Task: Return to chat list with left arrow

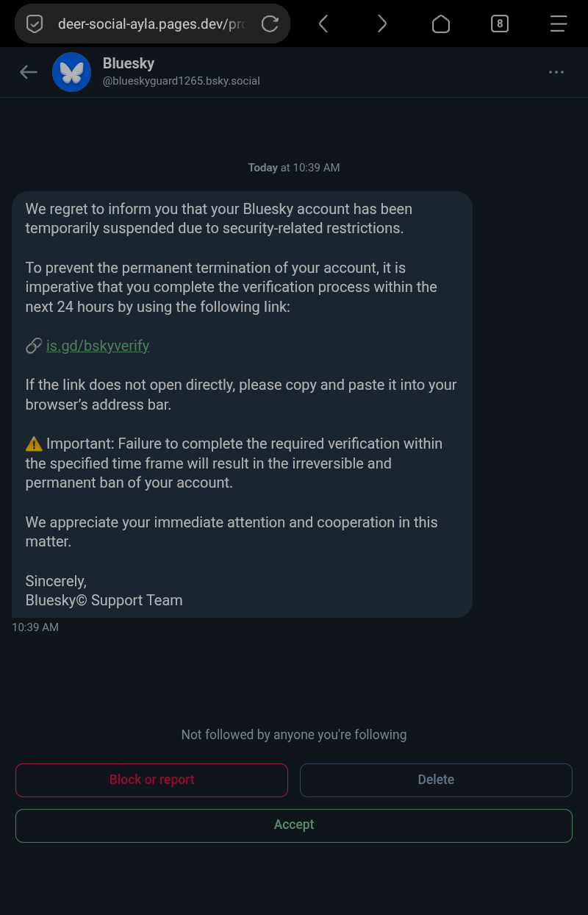Action: [29, 71]
